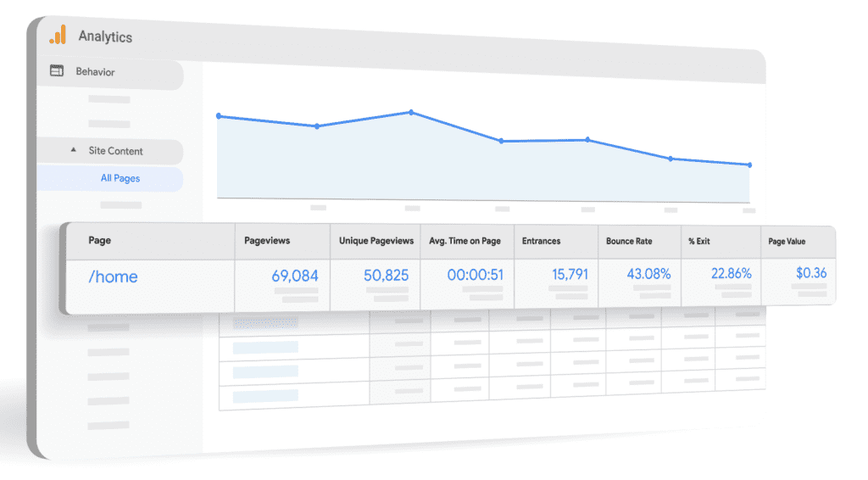Click Avg. Time on Page header
This screenshot has width=868, height=480.
[465, 241]
